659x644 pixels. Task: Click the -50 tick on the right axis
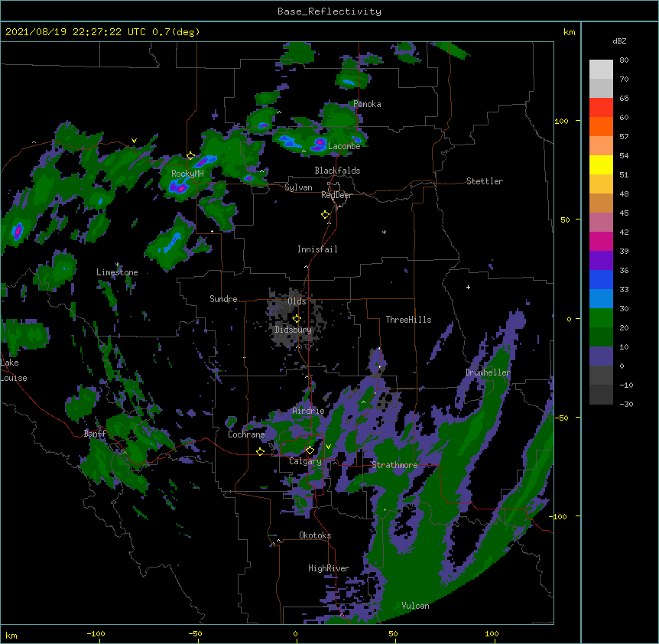(x=561, y=418)
